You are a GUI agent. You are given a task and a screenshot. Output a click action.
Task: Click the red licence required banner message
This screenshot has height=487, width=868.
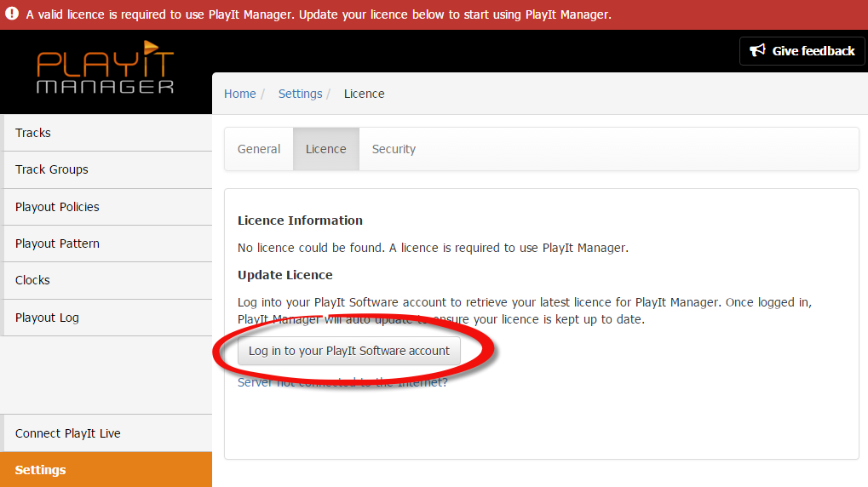pos(319,14)
